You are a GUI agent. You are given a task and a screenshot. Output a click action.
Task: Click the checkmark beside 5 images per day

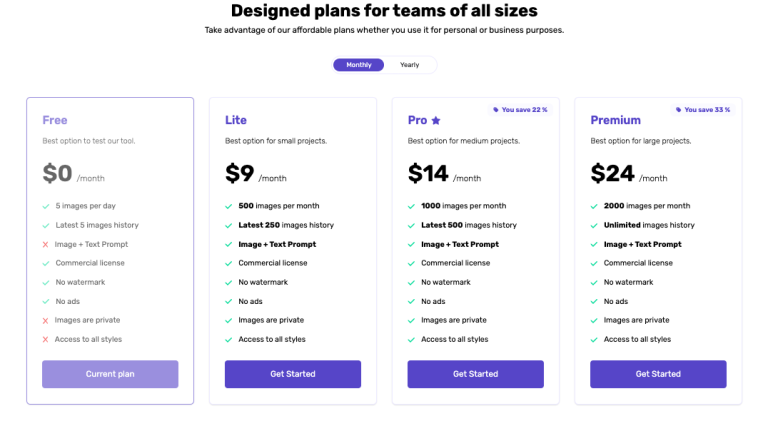(x=46, y=206)
